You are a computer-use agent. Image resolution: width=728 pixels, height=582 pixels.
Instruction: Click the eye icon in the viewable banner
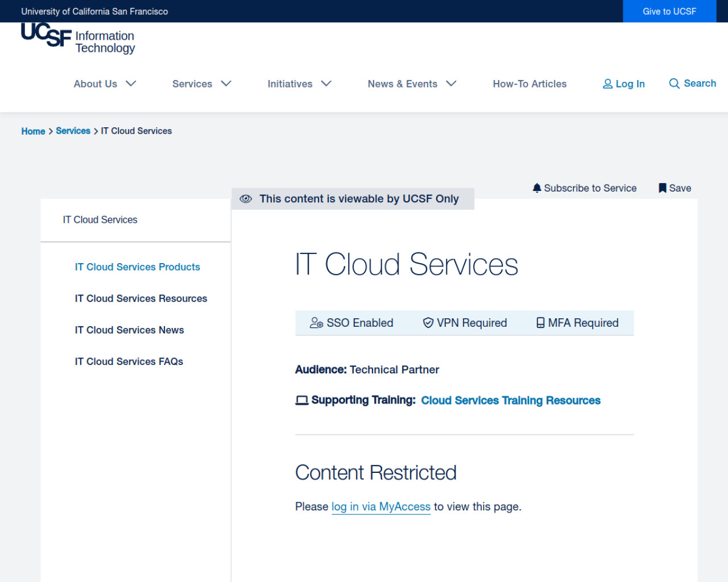coord(246,199)
